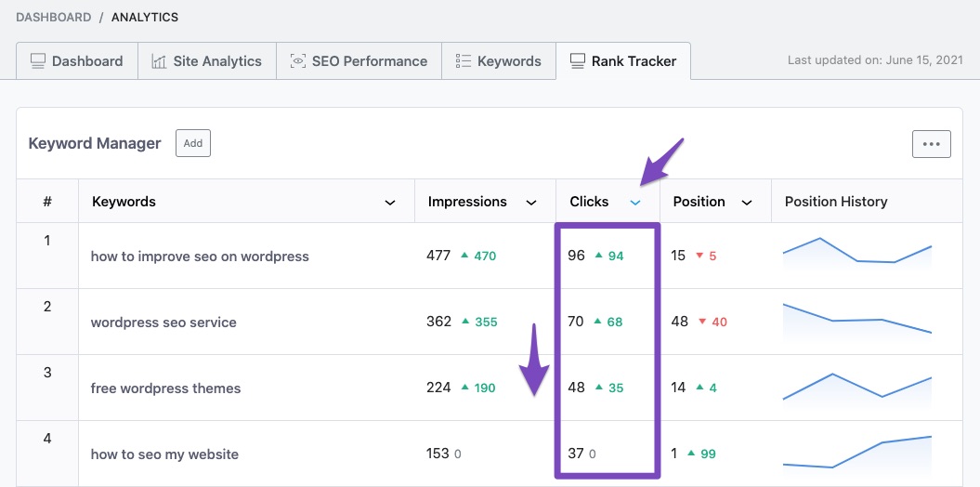
Task: Go to the Keywords tab
Action: pos(498,61)
